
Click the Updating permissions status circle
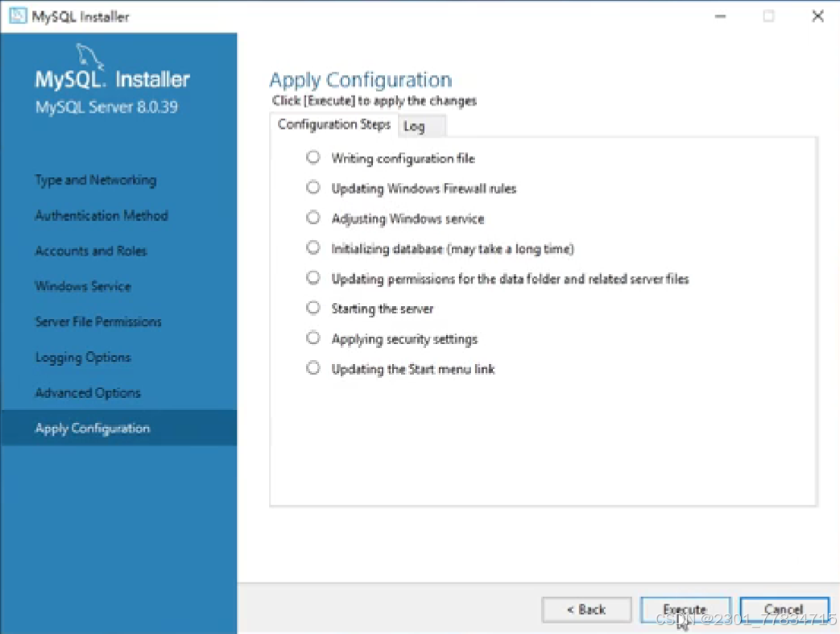tap(312, 277)
